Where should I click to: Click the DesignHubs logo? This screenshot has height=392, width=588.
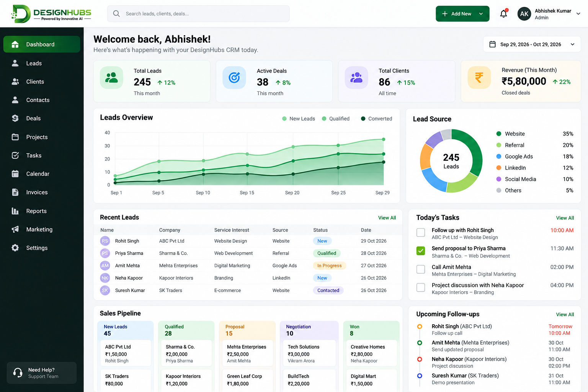pos(51,14)
